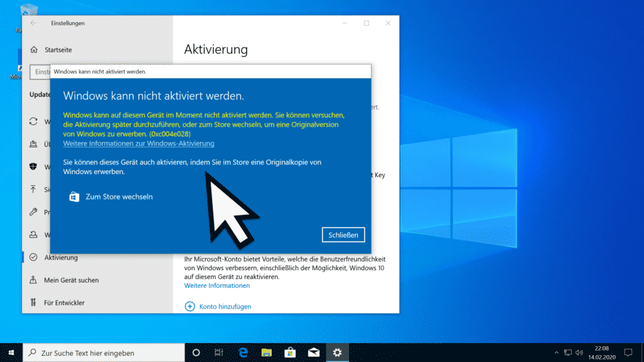
Task: Open Cortana circle on the taskbar
Action: tap(196, 353)
